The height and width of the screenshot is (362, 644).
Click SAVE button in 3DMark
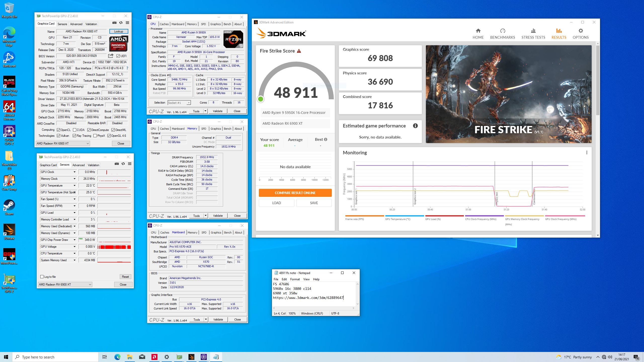pyautogui.click(x=314, y=203)
